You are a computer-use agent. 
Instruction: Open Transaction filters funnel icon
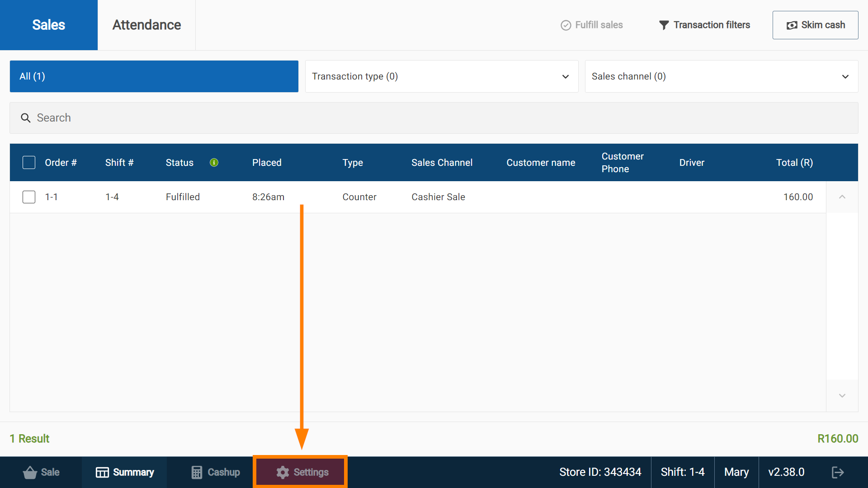(664, 25)
